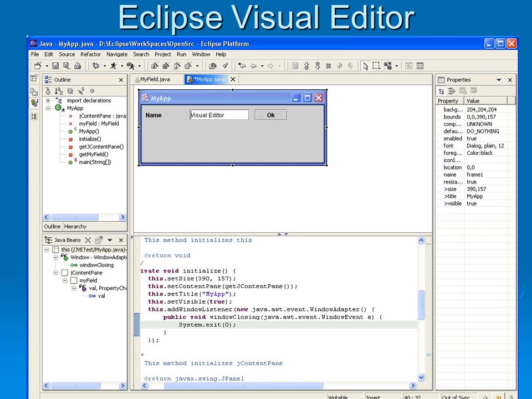Open the Back history dropdown arrow
This screenshot has height=399, width=532.
click(262, 66)
